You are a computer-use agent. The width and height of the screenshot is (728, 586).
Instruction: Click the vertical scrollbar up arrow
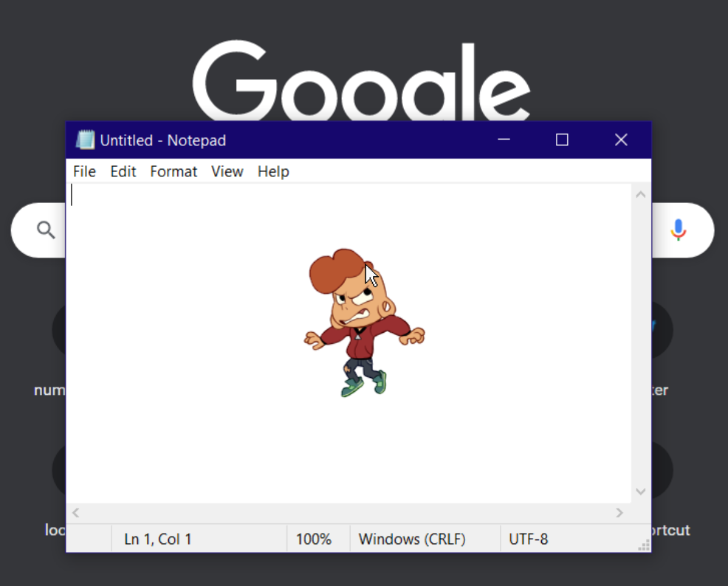pos(641,194)
